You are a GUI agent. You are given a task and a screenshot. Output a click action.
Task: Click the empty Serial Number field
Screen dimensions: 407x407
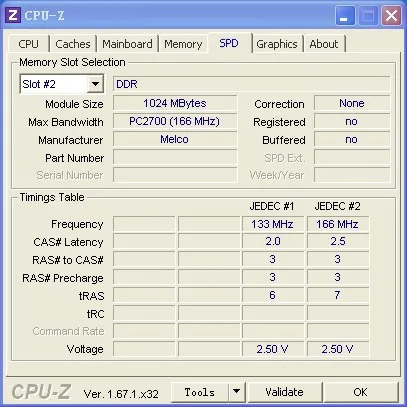[x=175, y=175]
